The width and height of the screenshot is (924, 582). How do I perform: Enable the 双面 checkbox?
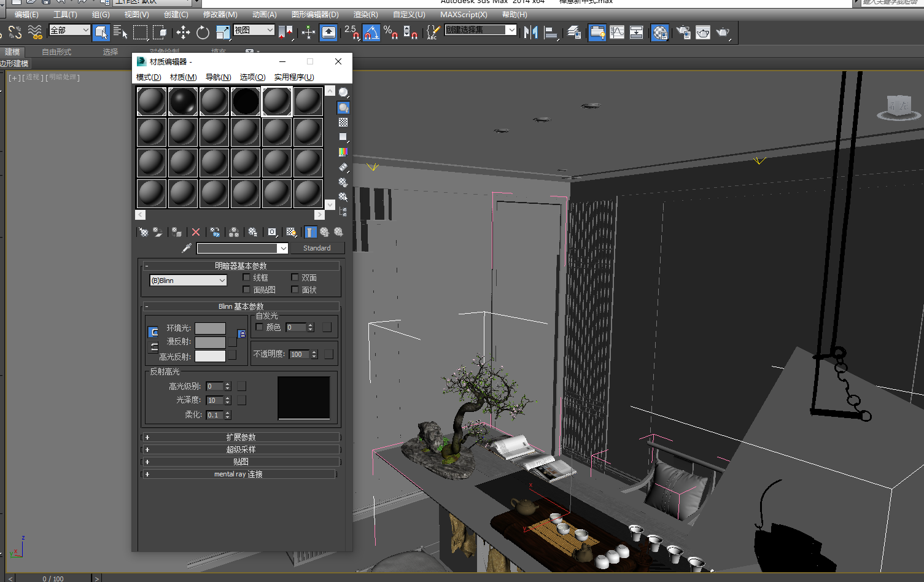295,277
